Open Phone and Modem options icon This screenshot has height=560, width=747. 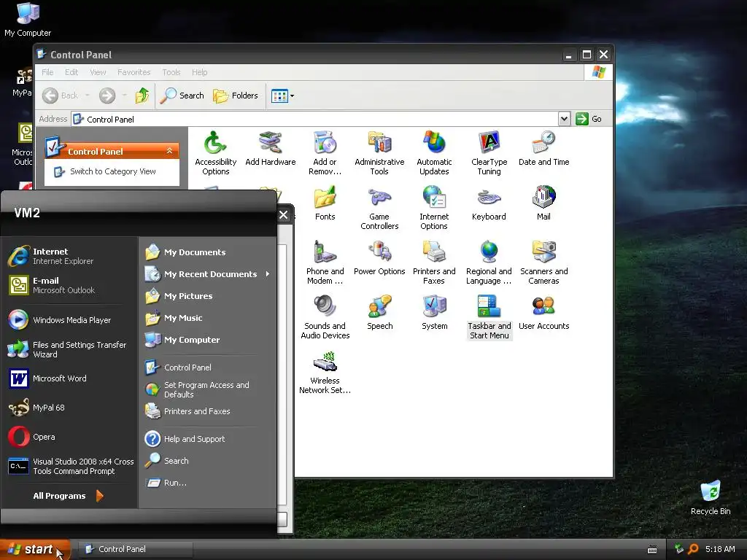pos(325,262)
